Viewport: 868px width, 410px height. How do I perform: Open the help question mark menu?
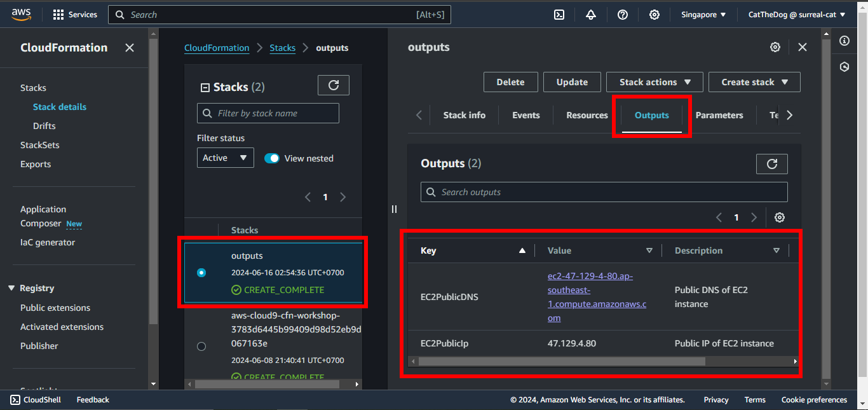pos(623,15)
